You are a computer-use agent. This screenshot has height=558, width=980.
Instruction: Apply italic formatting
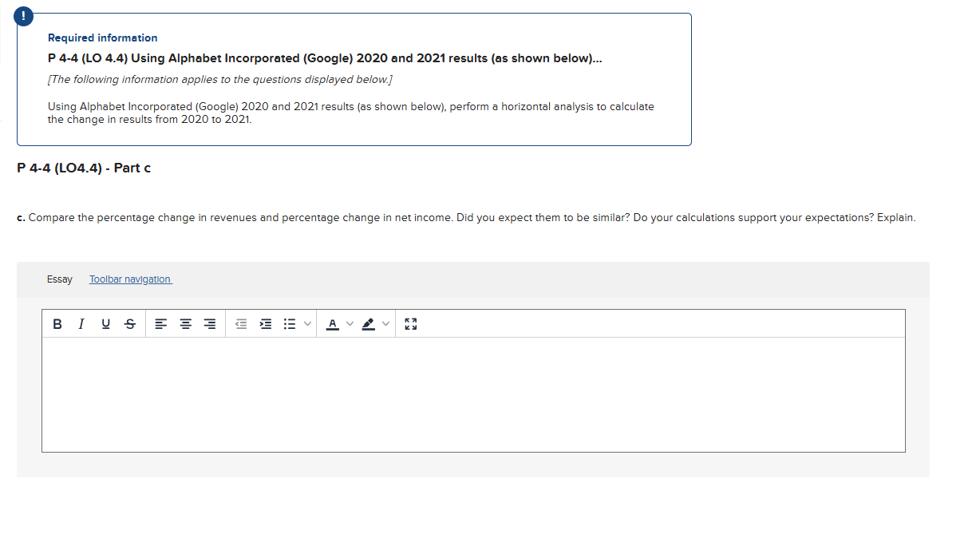[81, 323]
